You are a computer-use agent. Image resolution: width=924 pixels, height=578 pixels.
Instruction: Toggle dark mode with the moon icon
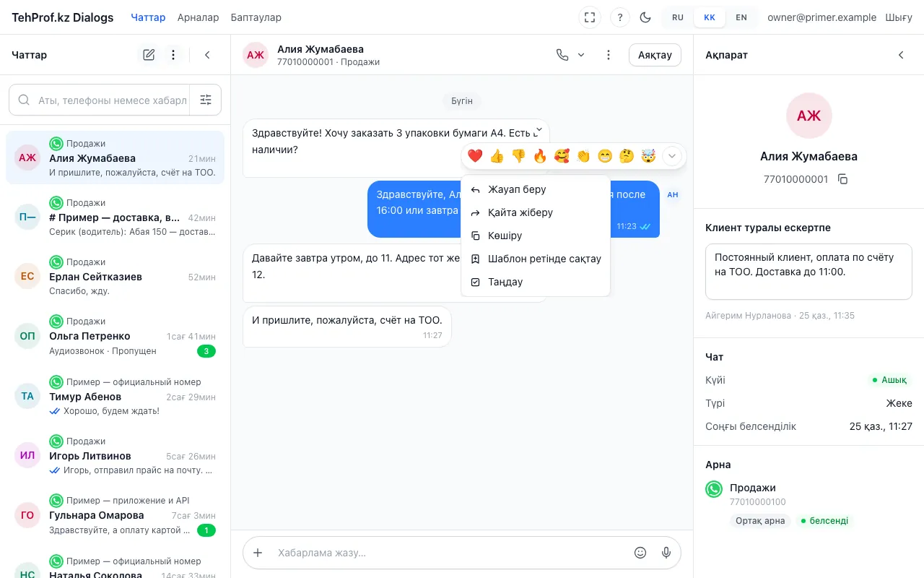point(645,17)
